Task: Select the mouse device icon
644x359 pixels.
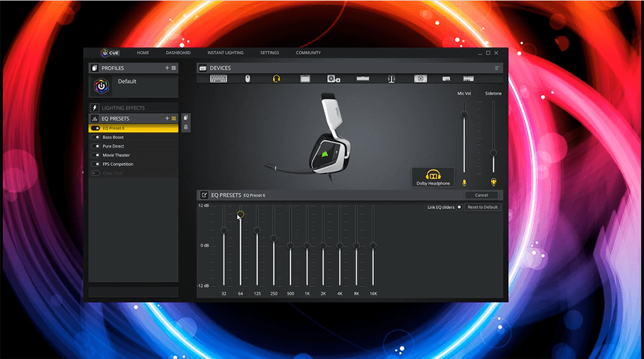Action: [x=247, y=78]
